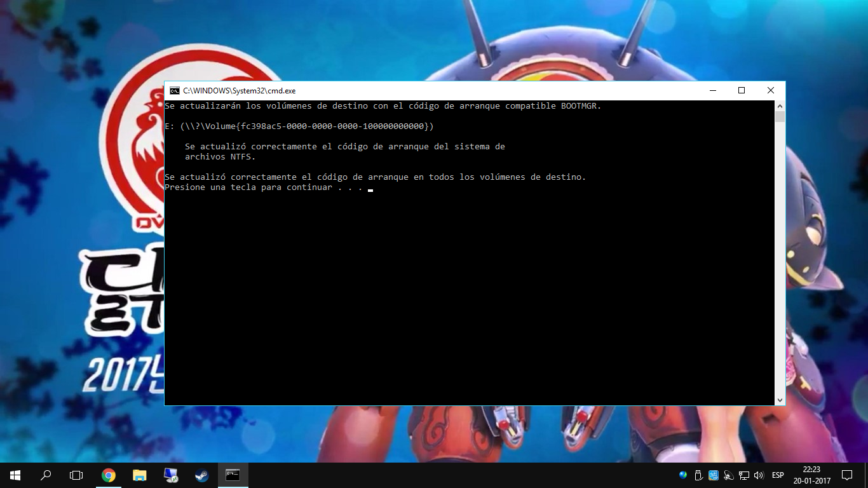Screen dimensions: 868x488
Task: Open Windows Search on the taskbar
Action: click(x=44, y=475)
